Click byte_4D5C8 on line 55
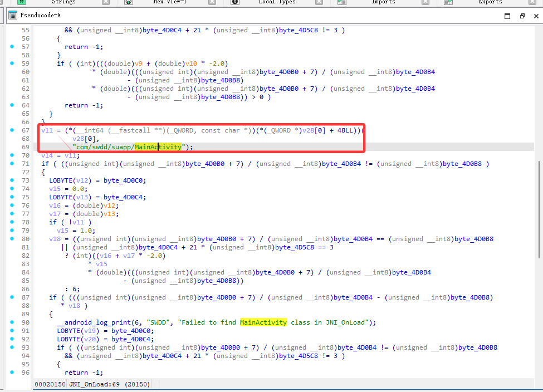The height and width of the screenshot is (392, 543). [299, 30]
